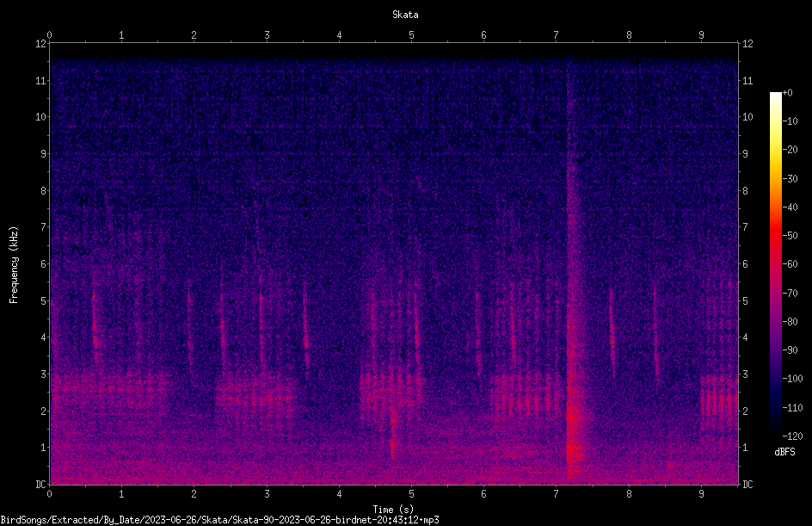This screenshot has width=812, height=526.
Task: Click the "12" tick on the right frequency axis
Action: click(x=747, y=44)
